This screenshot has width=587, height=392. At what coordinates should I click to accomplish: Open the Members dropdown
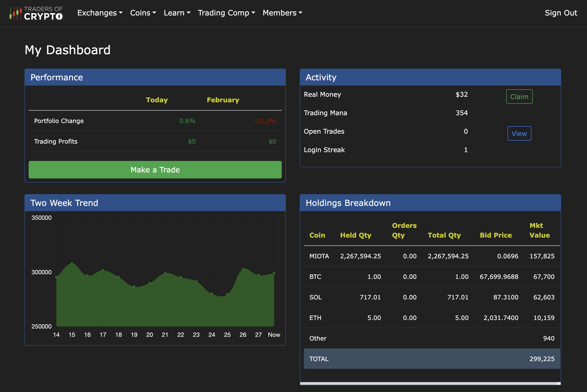[282, 13]
